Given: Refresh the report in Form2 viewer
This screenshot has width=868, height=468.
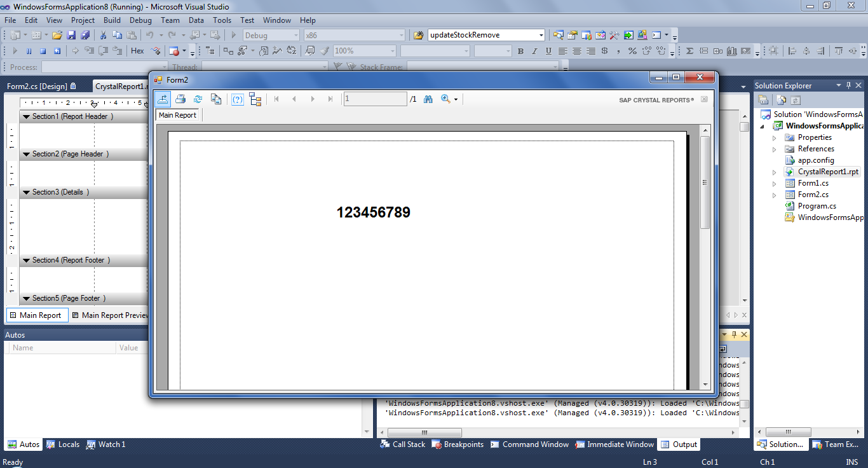Looking at the screenshot, I should (x=198, y=99).
